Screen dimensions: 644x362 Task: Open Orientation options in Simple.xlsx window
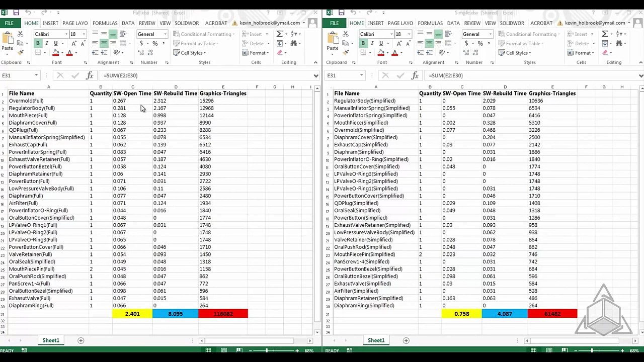coord(443,53)
